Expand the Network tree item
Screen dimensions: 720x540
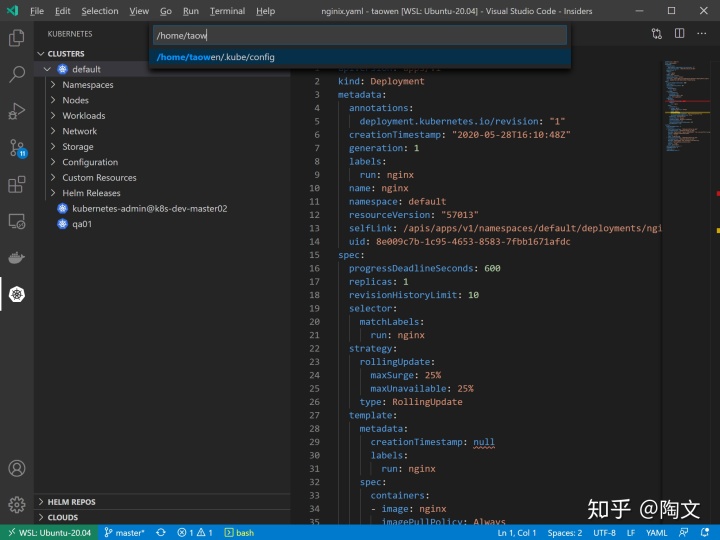pos(53,131)
